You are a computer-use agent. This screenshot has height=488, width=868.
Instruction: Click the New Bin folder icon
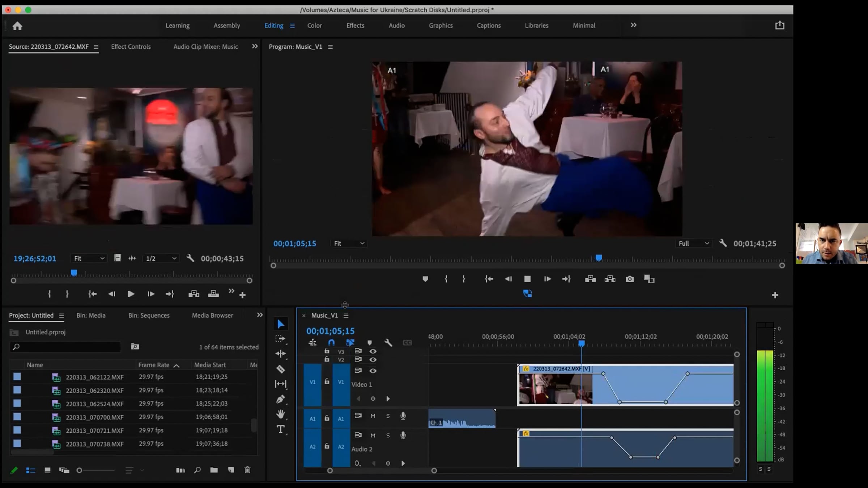click(214, 470)
